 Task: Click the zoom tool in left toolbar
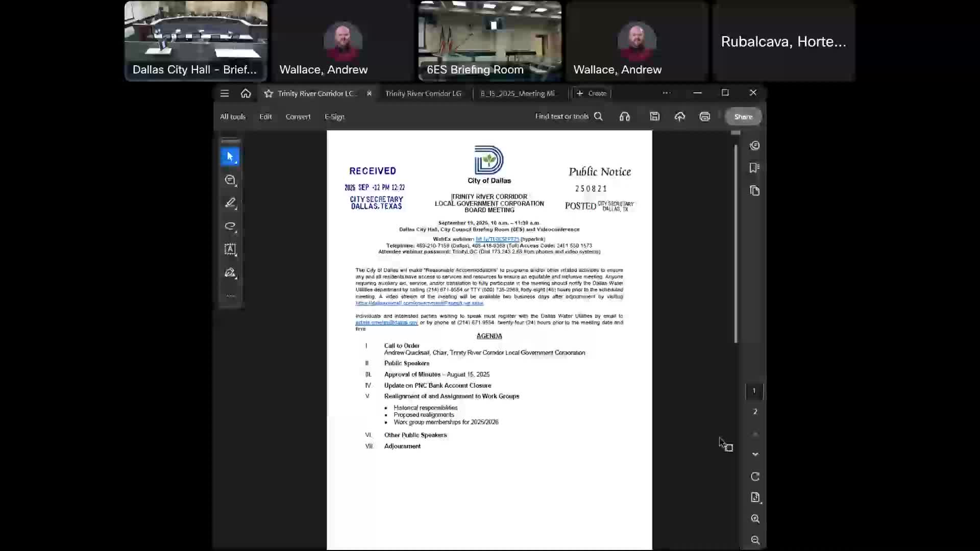(230, 180)
